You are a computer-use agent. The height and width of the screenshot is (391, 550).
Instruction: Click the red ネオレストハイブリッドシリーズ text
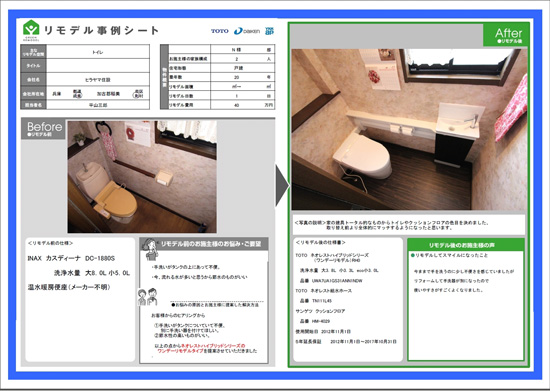(213, 346)
